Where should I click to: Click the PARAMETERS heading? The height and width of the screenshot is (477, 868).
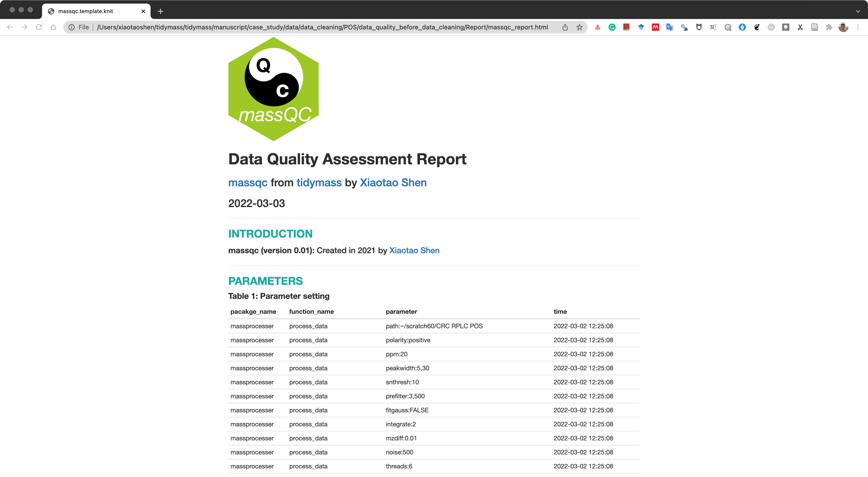click(x=266, y=281)
